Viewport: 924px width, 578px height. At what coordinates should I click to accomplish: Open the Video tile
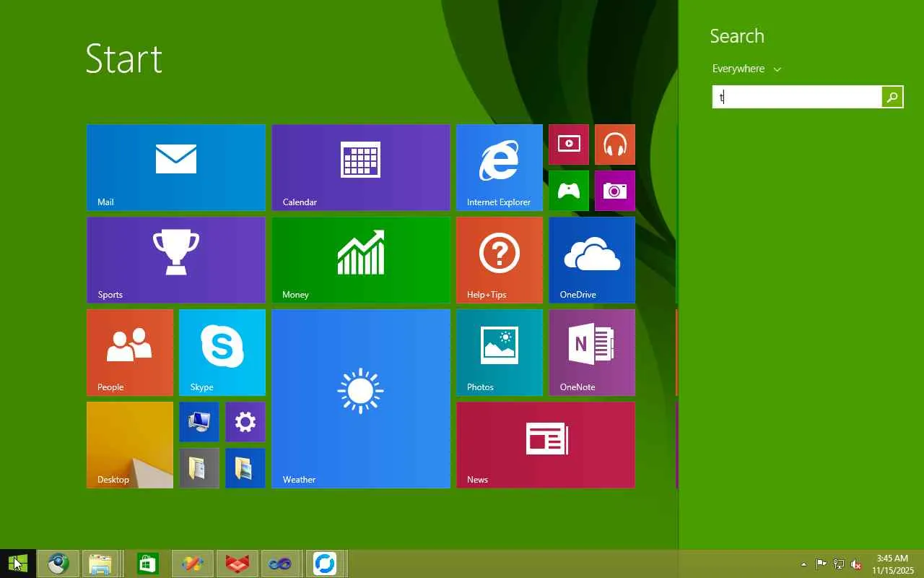[569, 144]
